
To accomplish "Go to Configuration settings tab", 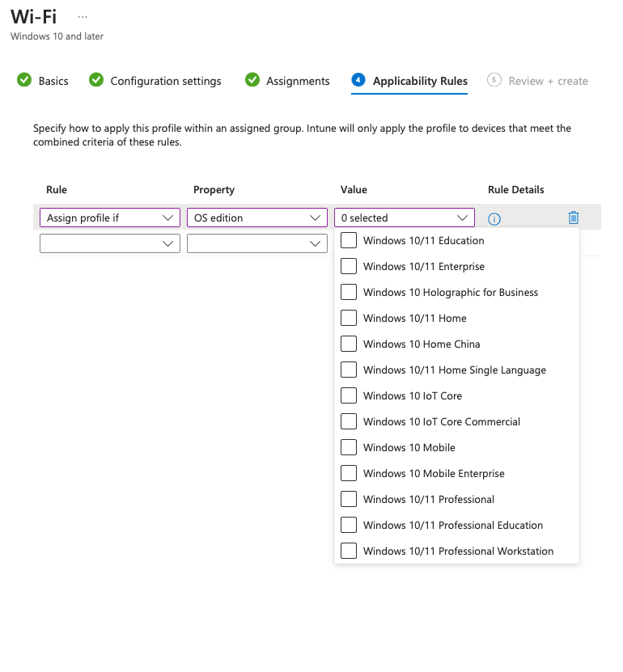I will [x=166, y=81].
